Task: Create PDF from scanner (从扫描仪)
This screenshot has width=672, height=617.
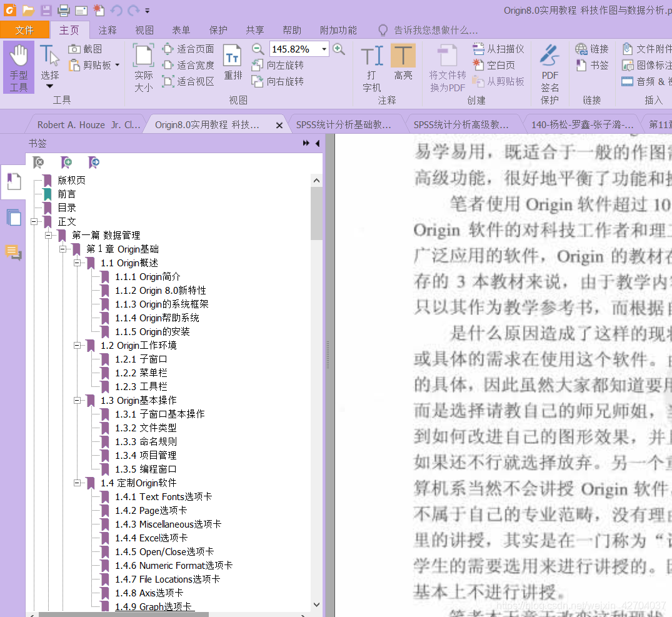Action: coord(498,49)
